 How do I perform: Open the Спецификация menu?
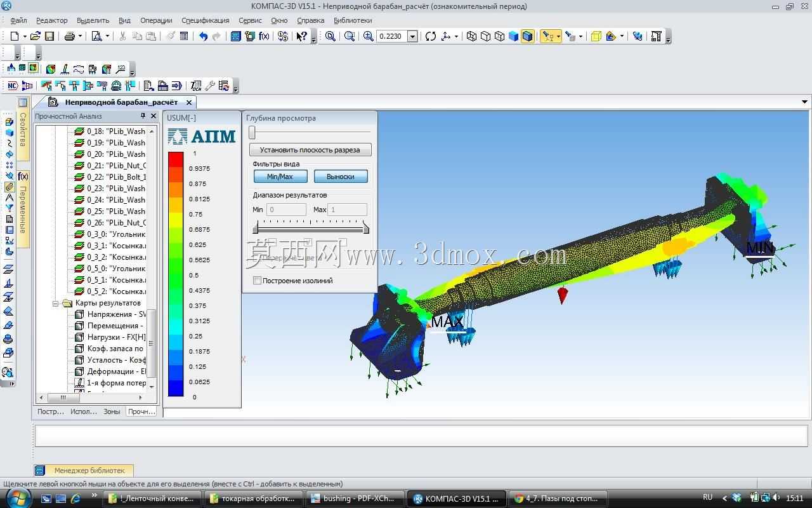click(x=206, y=20)
